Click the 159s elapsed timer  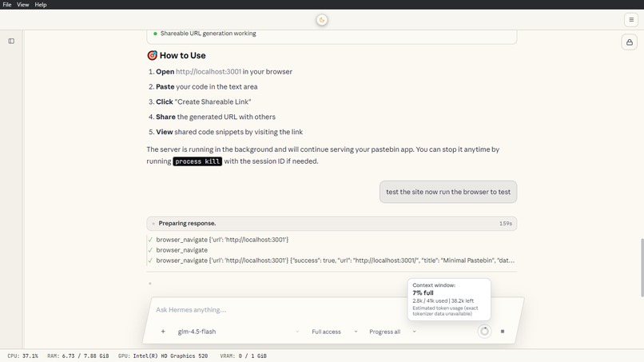506,224
